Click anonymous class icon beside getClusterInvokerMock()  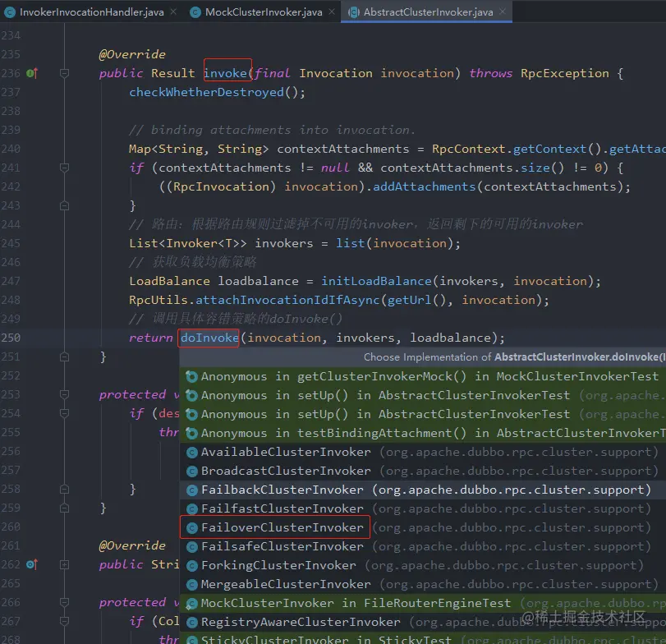[x=192, y=377]
